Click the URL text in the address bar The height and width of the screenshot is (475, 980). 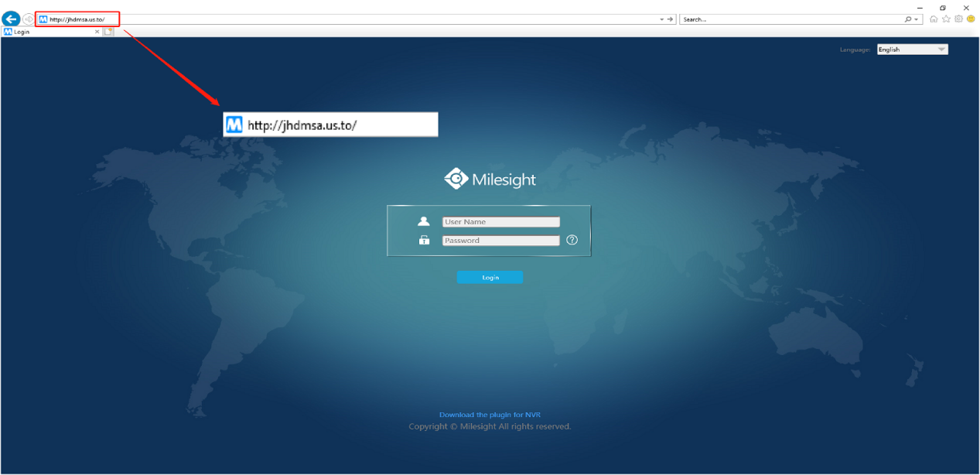(x=77, y=19)
